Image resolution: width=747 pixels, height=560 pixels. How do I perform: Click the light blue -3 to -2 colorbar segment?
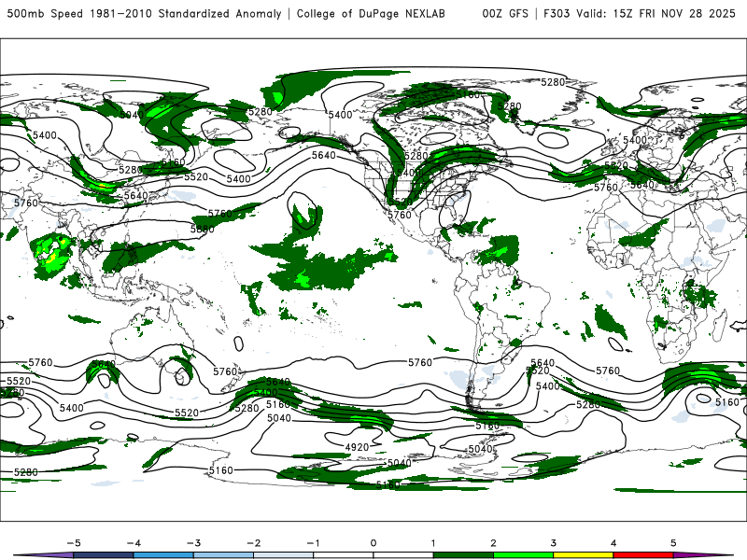pos(223,555)
